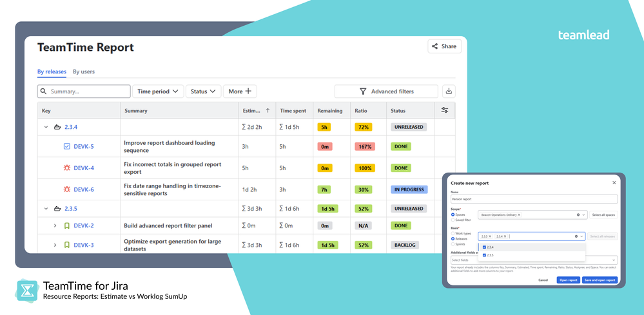This screenshot has width=644, height=315.
Task: Toggle the releases dropdown arrow in dialog
Action: (x=581, y=236)
